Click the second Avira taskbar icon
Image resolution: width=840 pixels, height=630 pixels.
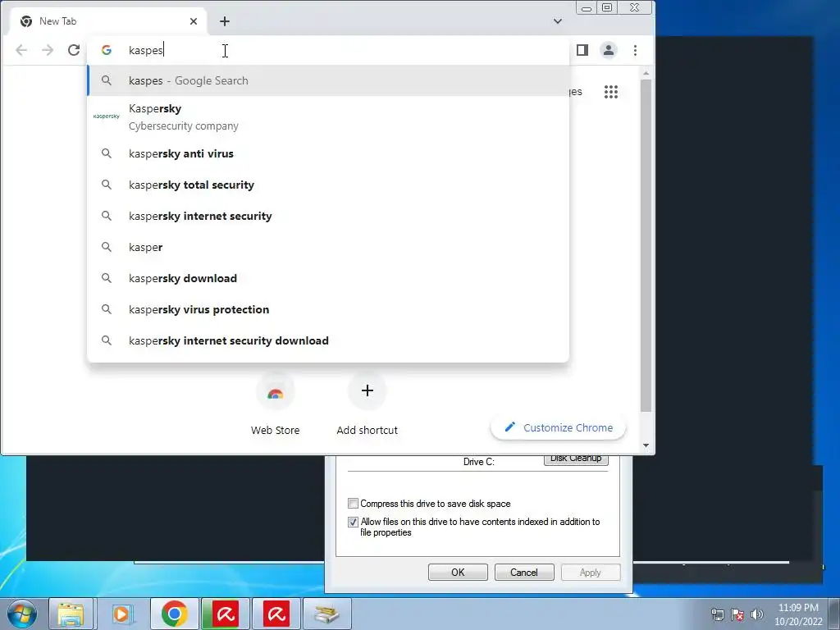click(276, 614)
